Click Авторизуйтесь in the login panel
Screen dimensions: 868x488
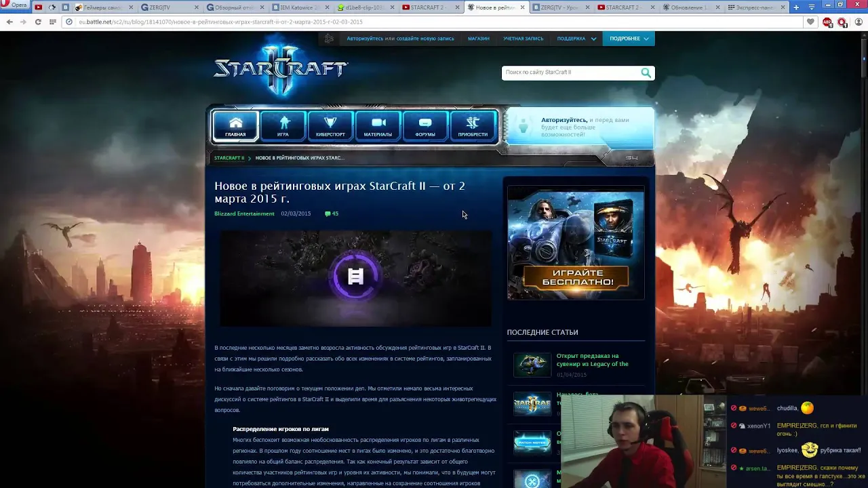point(564,120)
